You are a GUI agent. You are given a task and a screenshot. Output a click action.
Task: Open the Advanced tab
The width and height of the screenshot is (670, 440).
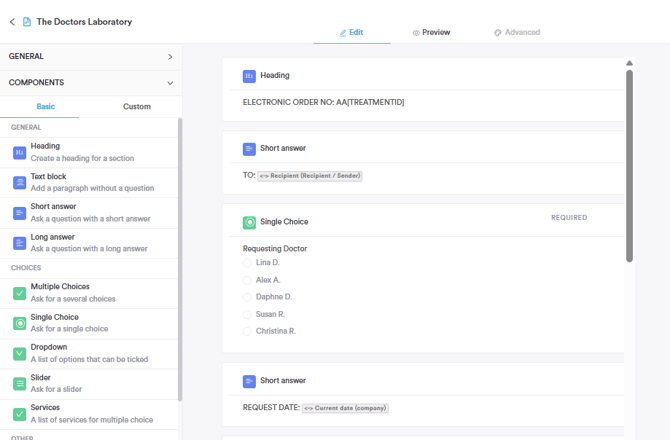tap(517, 32)
